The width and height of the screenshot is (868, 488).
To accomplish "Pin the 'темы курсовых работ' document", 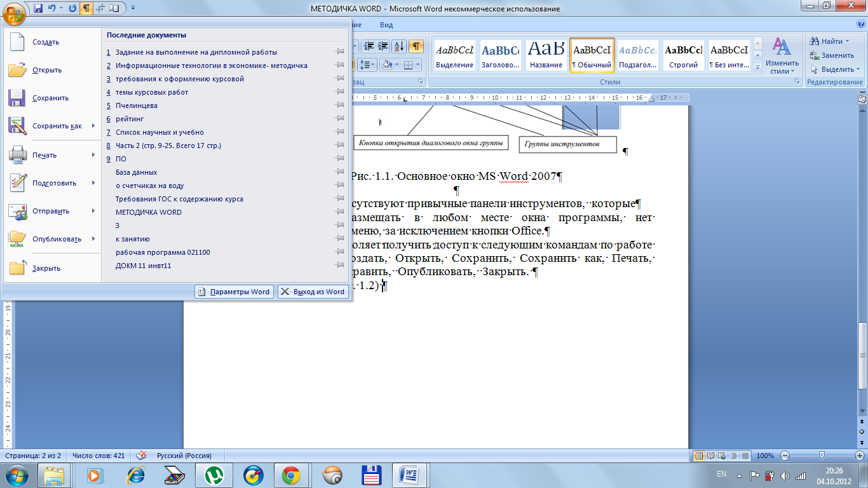I will coord(341,92).
